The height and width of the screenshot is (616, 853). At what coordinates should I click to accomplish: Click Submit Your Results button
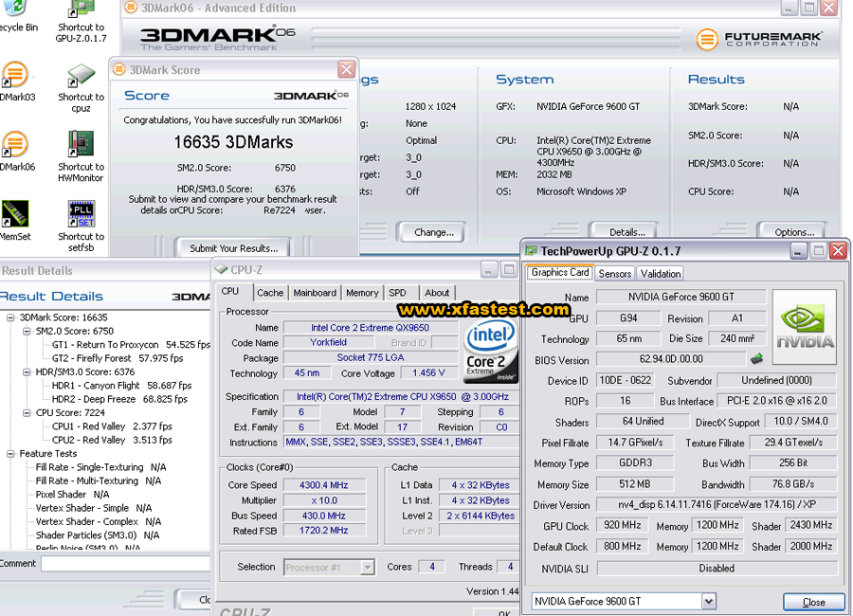point(233,248)
